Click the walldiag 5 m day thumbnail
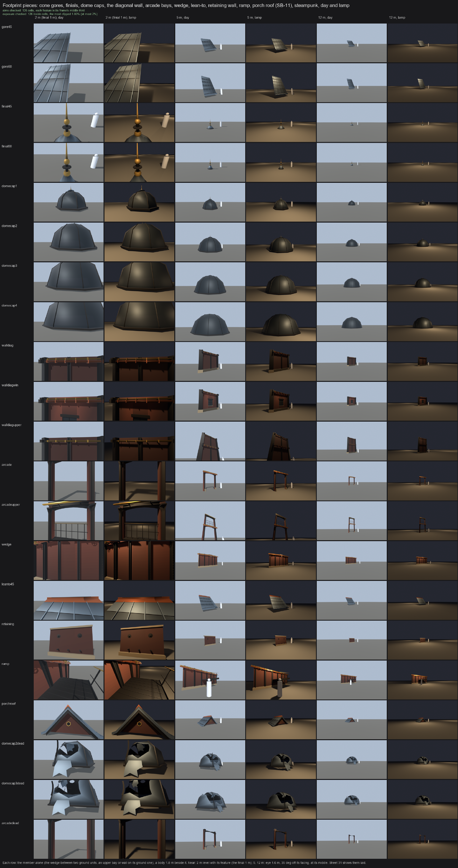The height and width of the screenshot is (868, 458). [210, 361]
